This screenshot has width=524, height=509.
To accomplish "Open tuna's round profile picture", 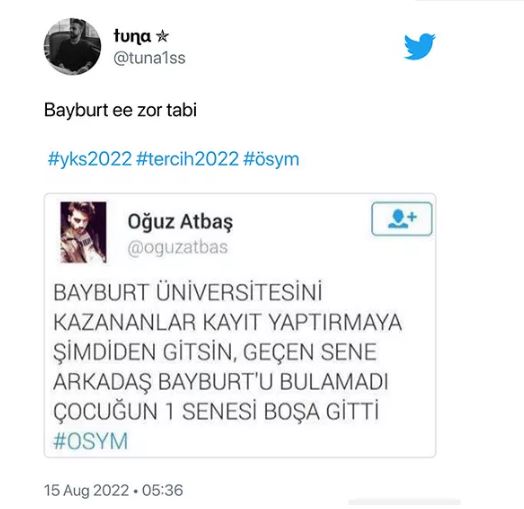I will tap(72, 46).
